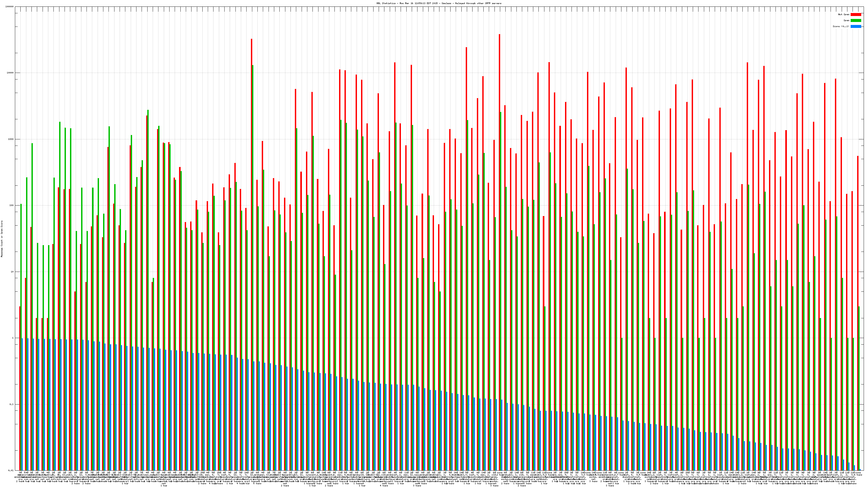Click the 'Spam' legend text label

(x=846, y=21)
